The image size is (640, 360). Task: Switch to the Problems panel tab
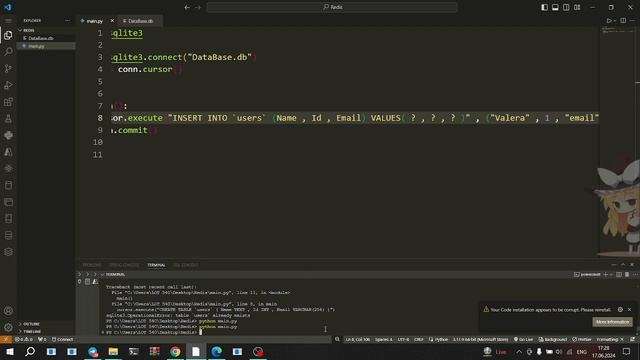coord(92,265)
